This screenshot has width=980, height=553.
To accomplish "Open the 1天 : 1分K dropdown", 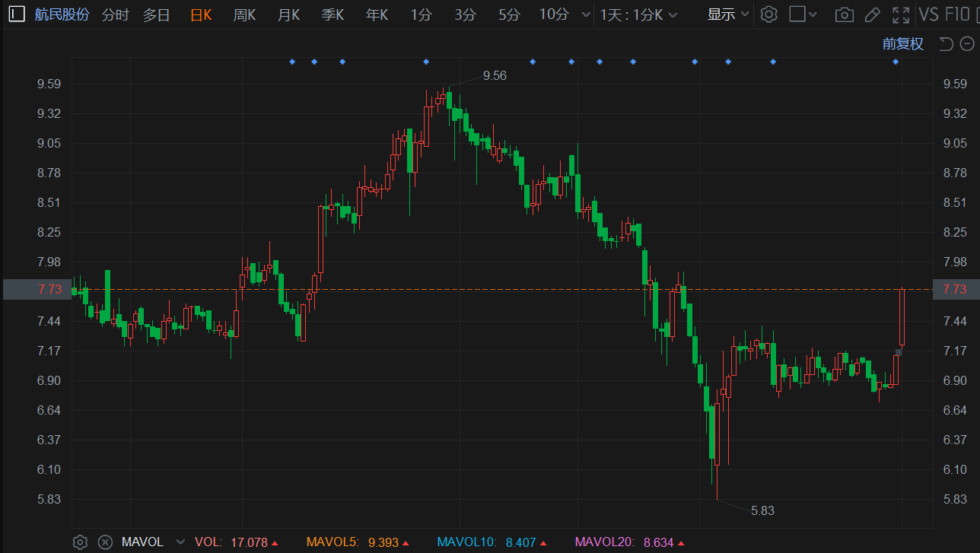I will [638, 14].
